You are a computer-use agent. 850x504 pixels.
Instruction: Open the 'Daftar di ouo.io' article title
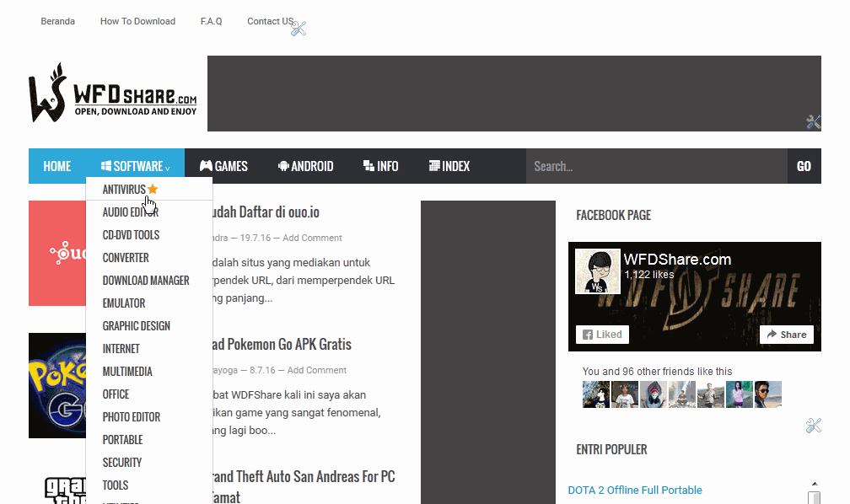tap(266, 212)
